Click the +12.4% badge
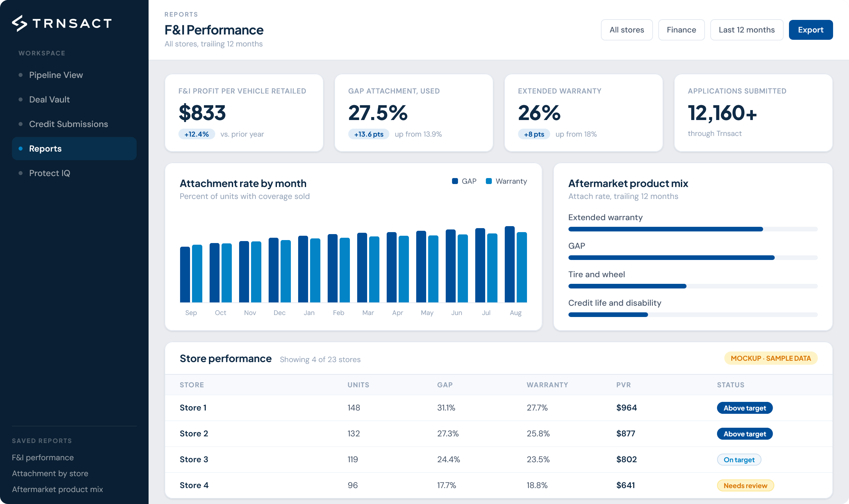 (x=197, y=134)
